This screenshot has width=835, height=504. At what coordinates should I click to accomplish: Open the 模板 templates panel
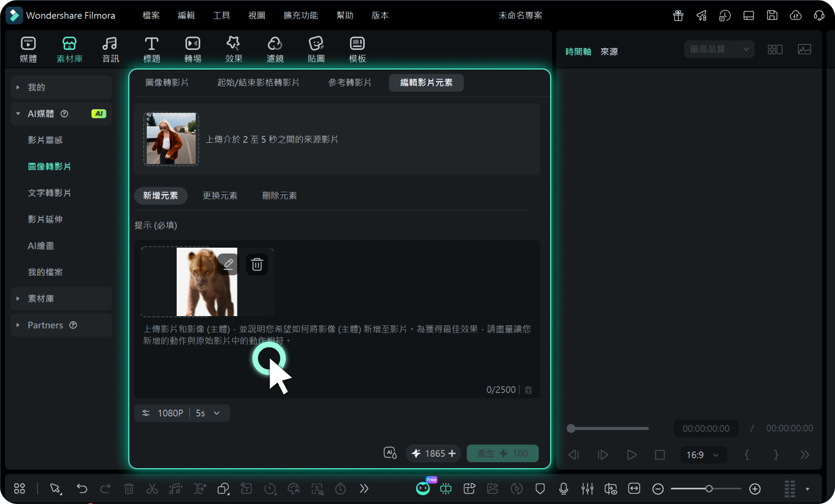[x=357, y=49]
